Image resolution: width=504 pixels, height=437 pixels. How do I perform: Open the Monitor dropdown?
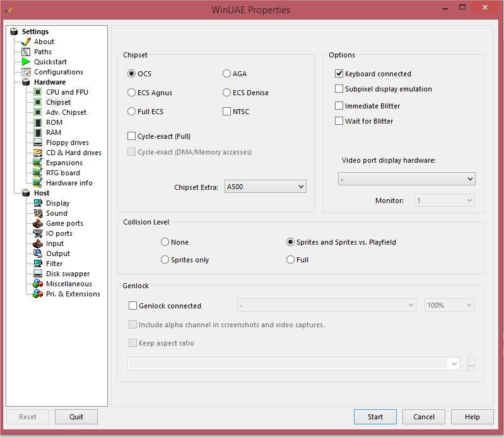click(x=444, y=201)
